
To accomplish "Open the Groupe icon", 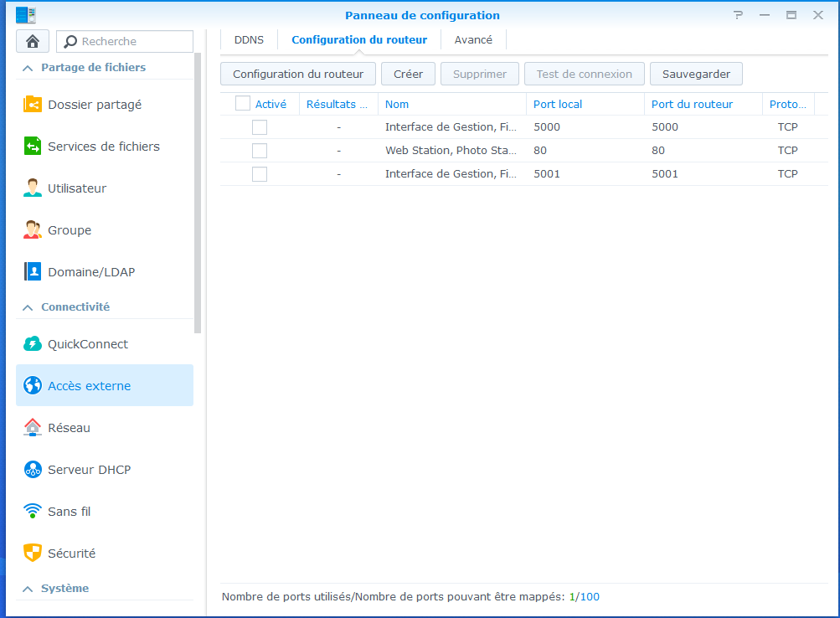I will 33,230.
